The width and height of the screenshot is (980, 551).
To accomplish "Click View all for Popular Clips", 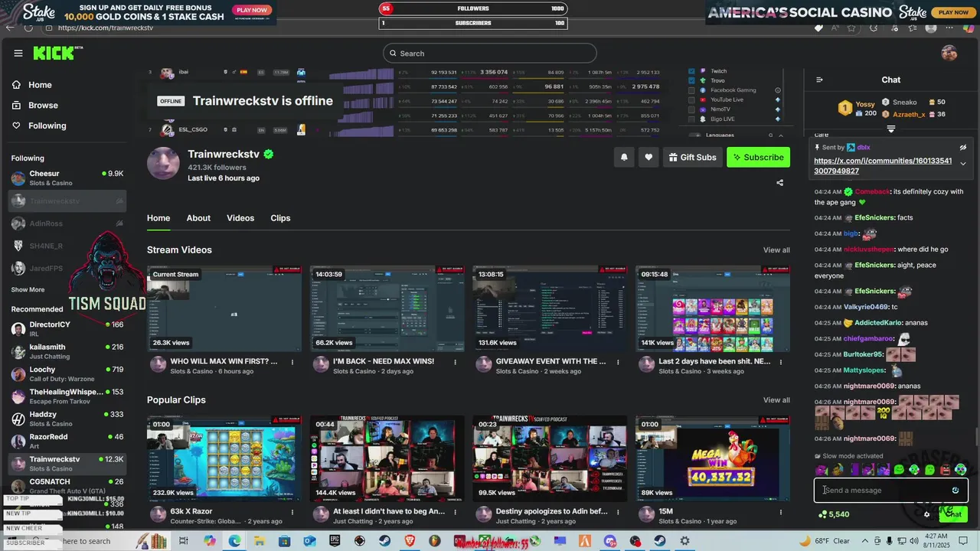I will pyautogui.click(x=776, y=400).
